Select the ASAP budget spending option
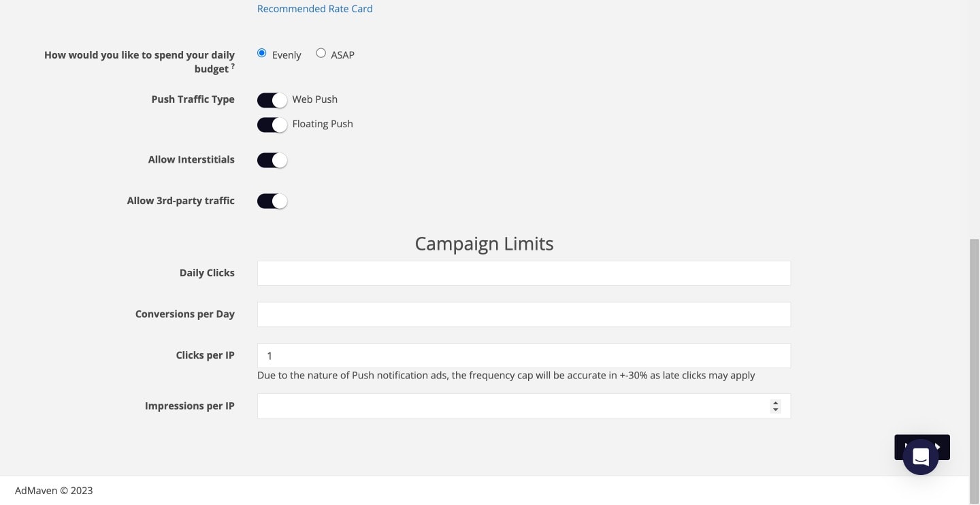Image resolution: width=980 pixels, height=505 pixels. pyautogui.click(x=321, y=52)
